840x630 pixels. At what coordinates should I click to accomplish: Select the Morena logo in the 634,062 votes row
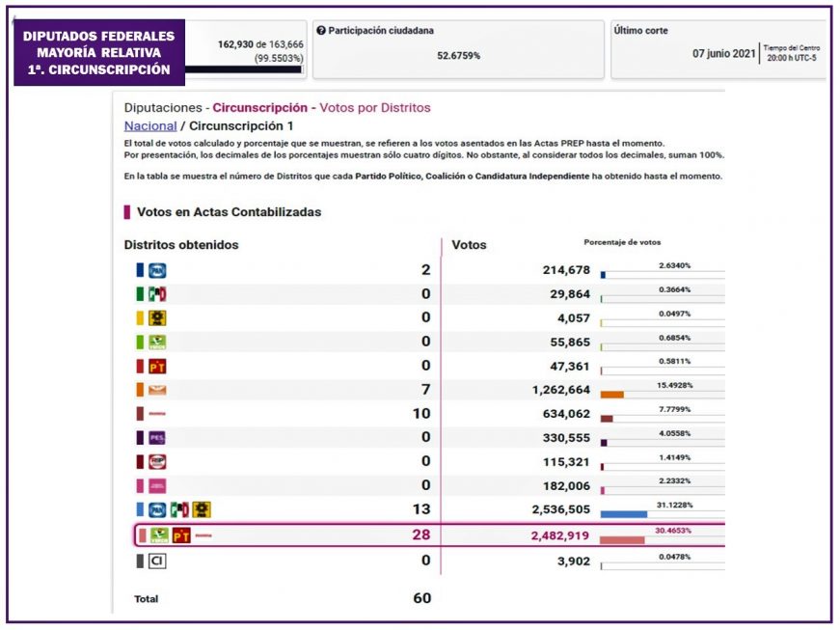point(157,414)
